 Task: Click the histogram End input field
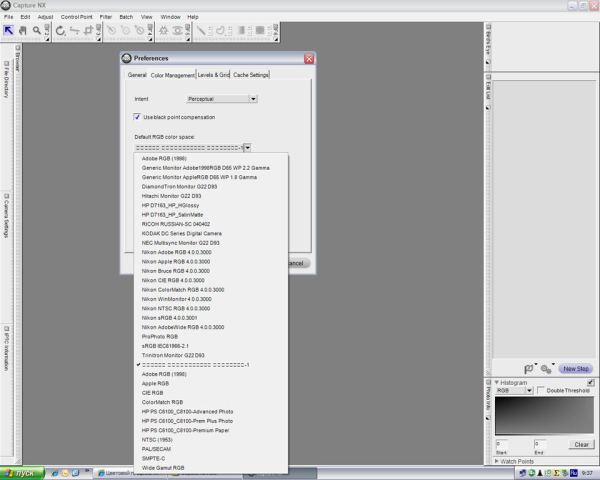coord(540,444)
